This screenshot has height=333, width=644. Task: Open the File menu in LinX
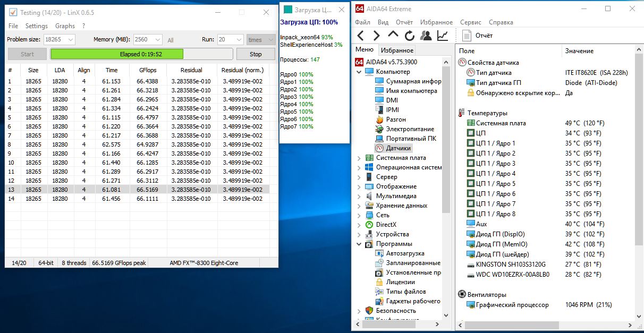coord(13,26)
